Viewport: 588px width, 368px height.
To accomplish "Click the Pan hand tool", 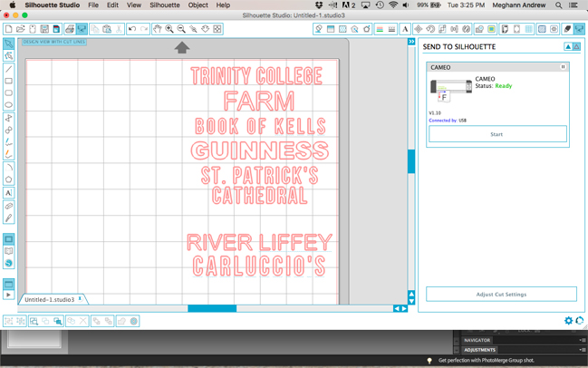I will (158, 29).
